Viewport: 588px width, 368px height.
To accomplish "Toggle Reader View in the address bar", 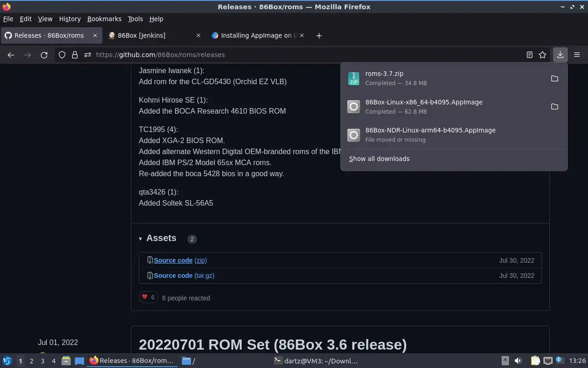I will pyautogui.click(x=530, y=55).
